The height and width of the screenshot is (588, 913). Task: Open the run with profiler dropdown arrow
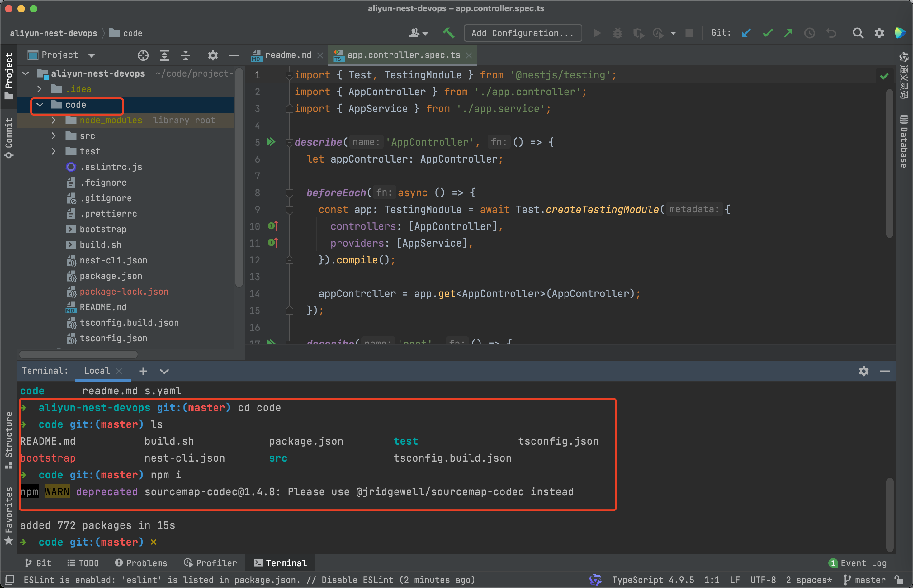point(673,34)
